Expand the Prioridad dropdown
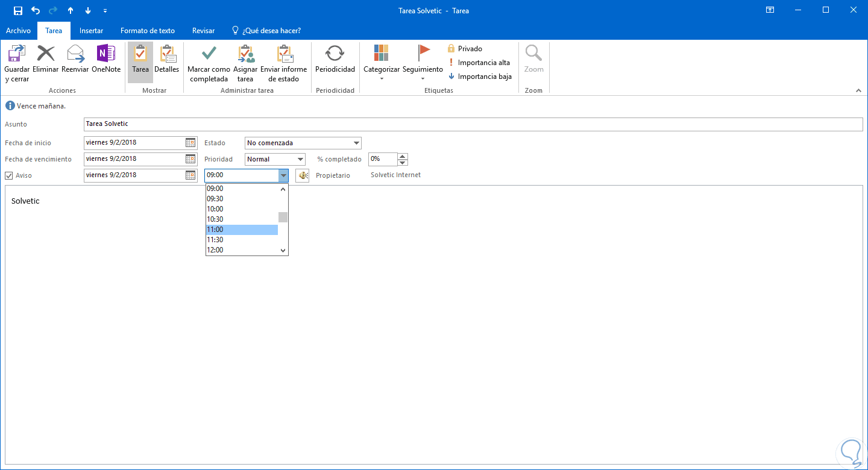The image size is (868, 470). coord(300,160)
